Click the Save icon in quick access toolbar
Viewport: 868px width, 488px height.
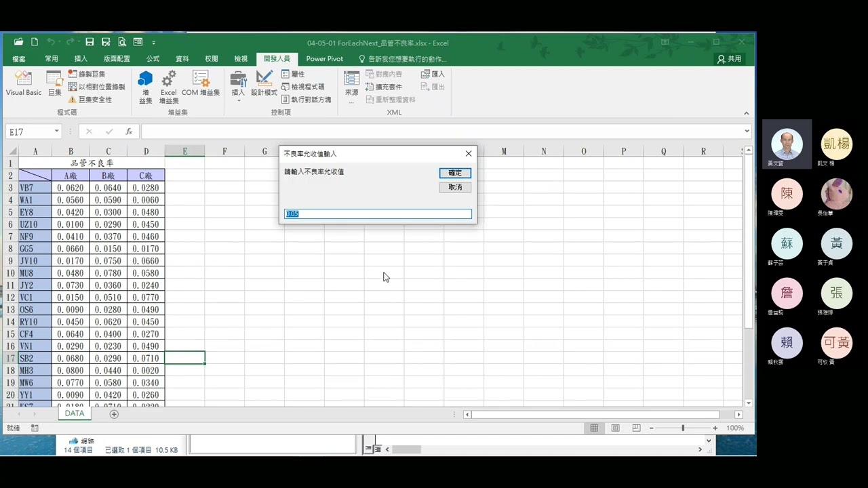(90, 42)
